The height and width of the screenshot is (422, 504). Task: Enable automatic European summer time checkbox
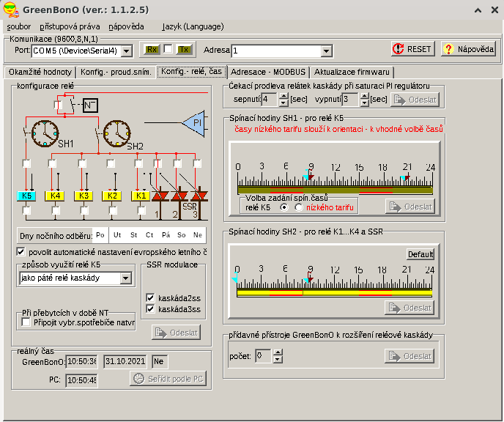coord(21,251)
